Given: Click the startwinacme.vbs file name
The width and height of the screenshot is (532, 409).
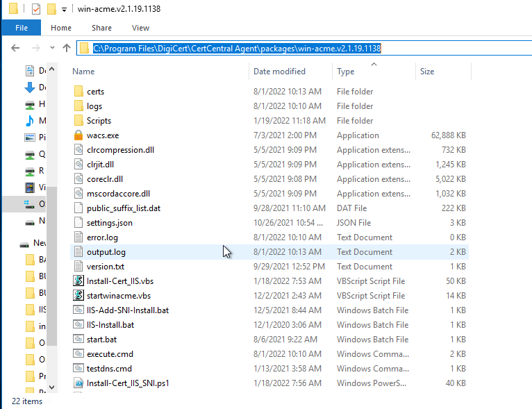Looking at the screenshot, I should (x=119, y=296).
